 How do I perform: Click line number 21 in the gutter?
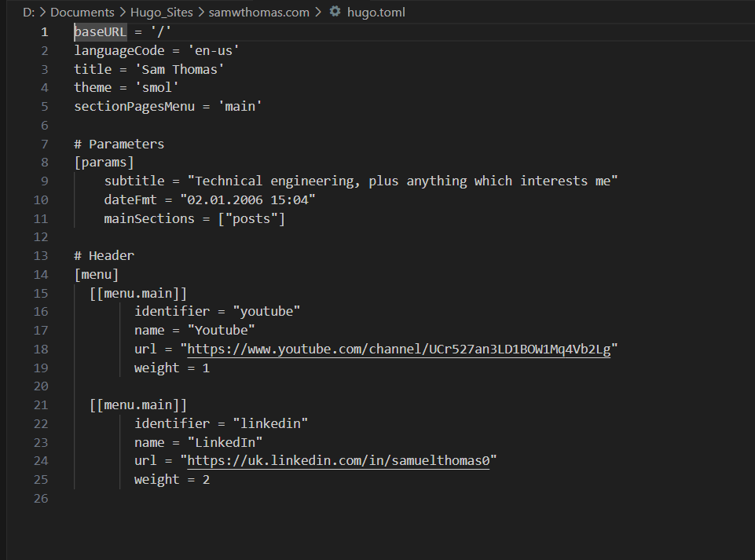click(42, 405)
